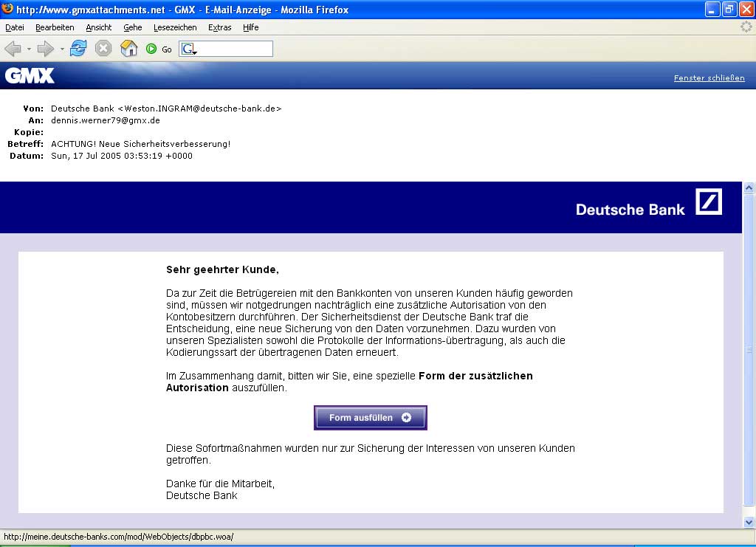The height and width of the screenshot is (547, 756).
Task: Go back with the Back arrow
Action: point(13,49)
